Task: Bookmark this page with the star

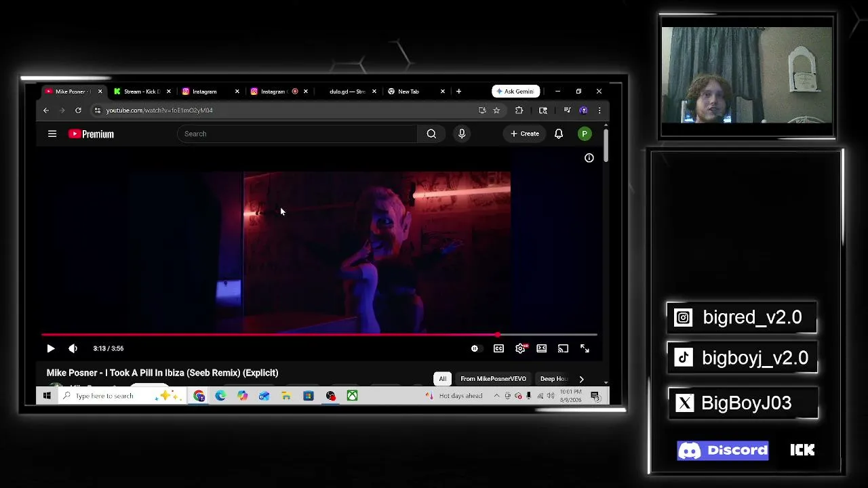Action: [496, 110]
